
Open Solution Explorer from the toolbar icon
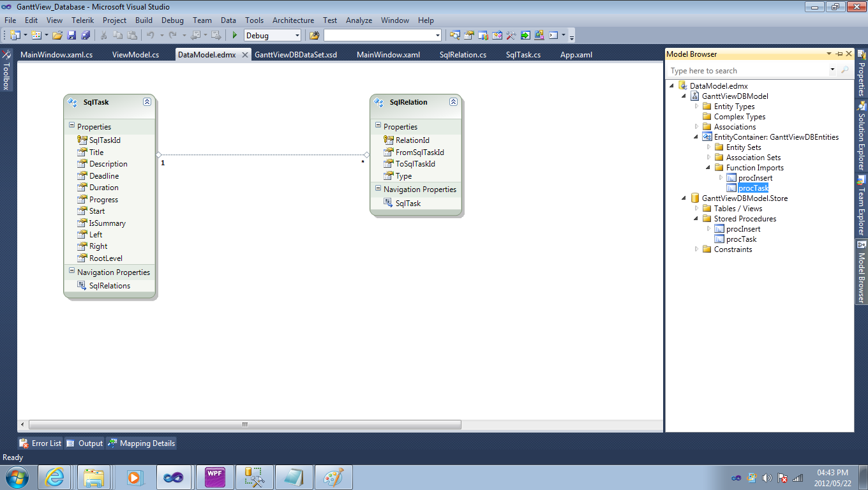point(455,36)
